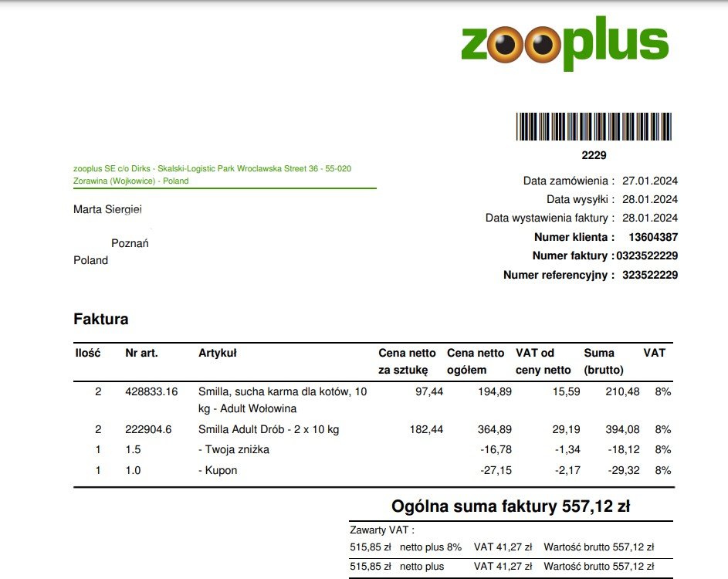Select unit price 97,44

coord(429,391)
